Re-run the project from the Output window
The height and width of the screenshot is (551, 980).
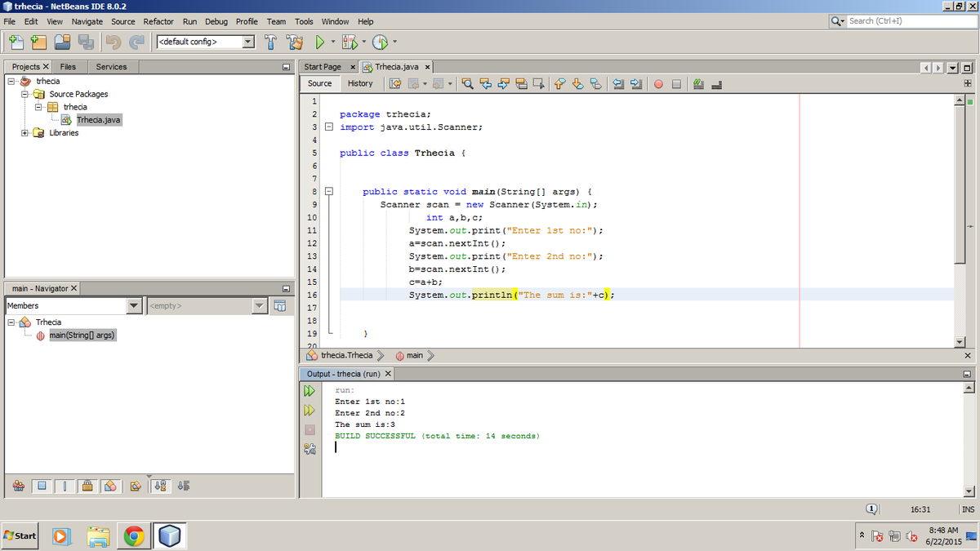click(x=310, y=392)
